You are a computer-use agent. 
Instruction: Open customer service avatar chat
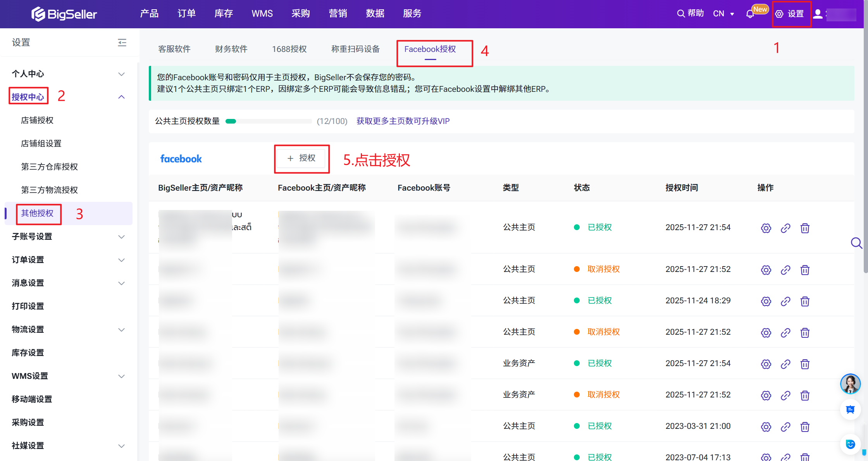point(850,384)
